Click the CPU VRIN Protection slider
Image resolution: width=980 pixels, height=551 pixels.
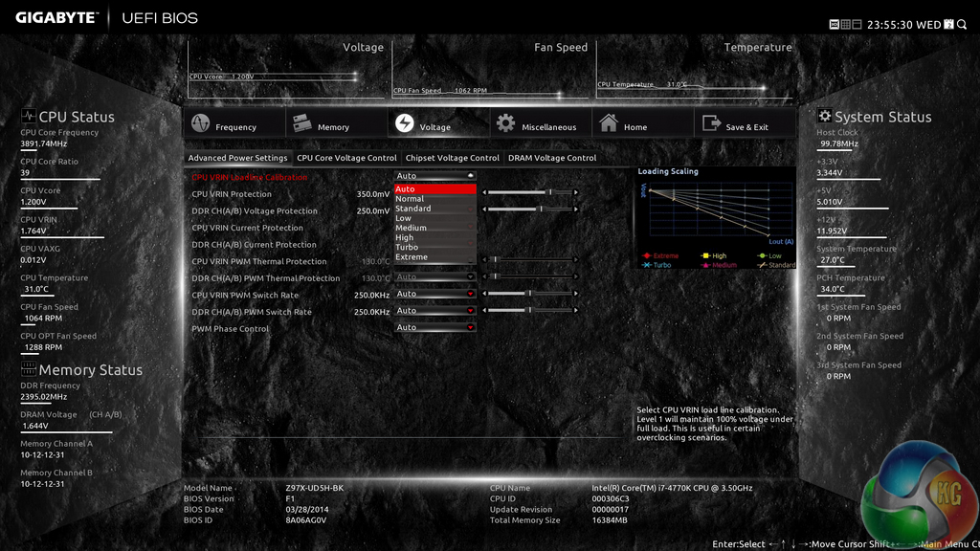(x=531, y=192)
